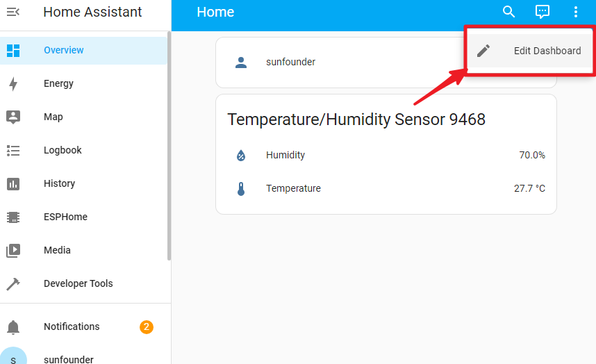The height and width of the screenshot is (364, 596).
Task: Select Edit Dashboard menu entry
Action: pos(530,51)
